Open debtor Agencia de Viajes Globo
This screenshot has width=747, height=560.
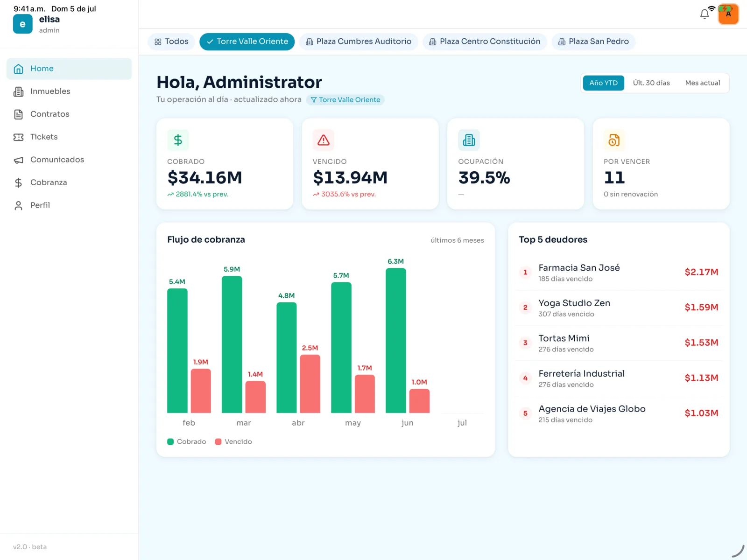click(619, 413)
